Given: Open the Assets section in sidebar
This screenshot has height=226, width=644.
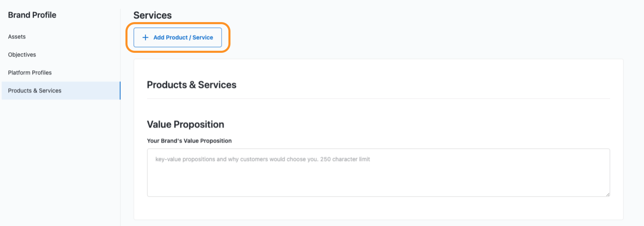Looking at the screenshot, I should [17, 37].
